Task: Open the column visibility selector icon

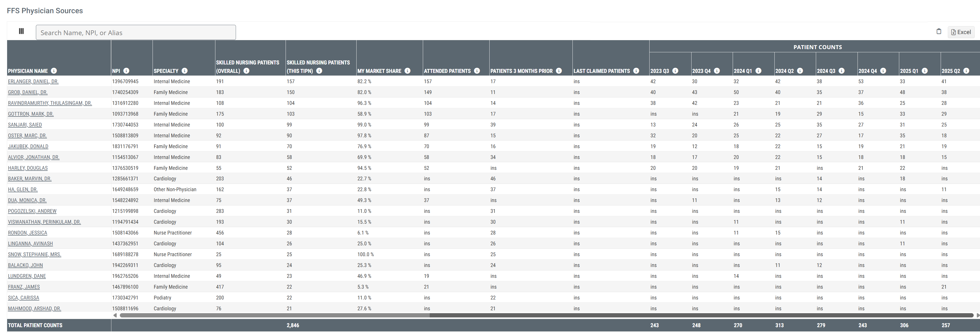Action: pyautogui.click(x=21, y=31)
